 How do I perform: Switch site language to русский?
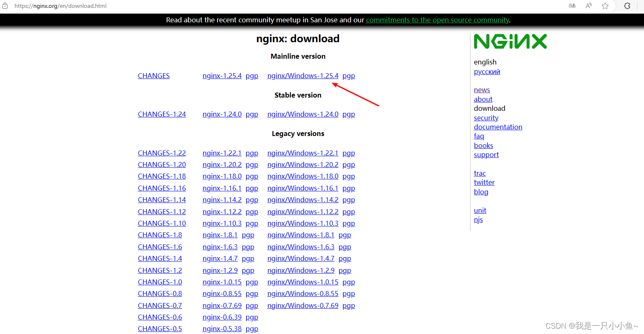[x=487, y=71]
